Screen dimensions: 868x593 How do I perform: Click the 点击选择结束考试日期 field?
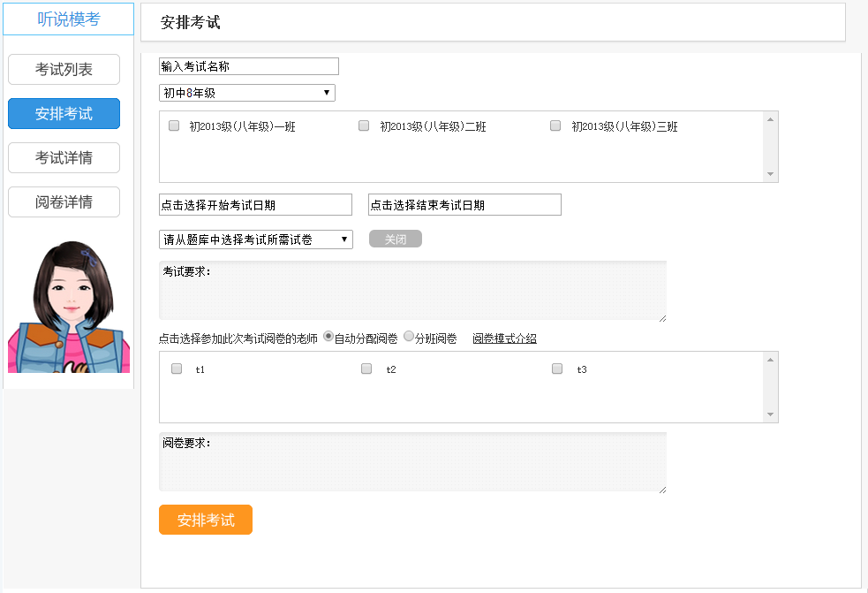pyautogui.click(x=464, y=204)
